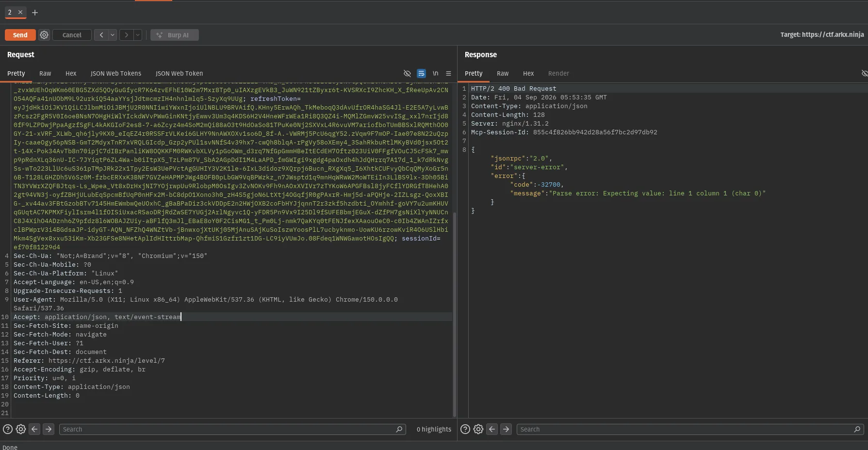Go to previous request in history
The image size is (868, 450).
pyautogui.click(x=101, y=35)
